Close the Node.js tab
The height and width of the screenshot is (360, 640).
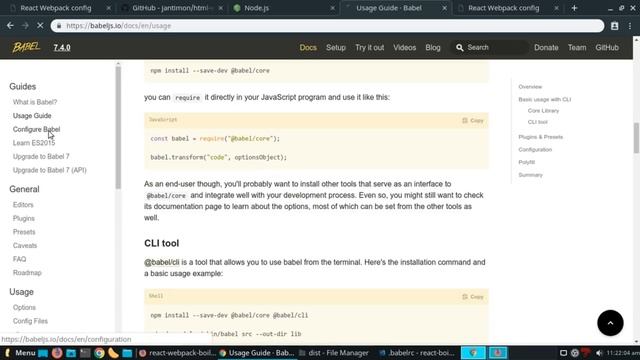332,8
